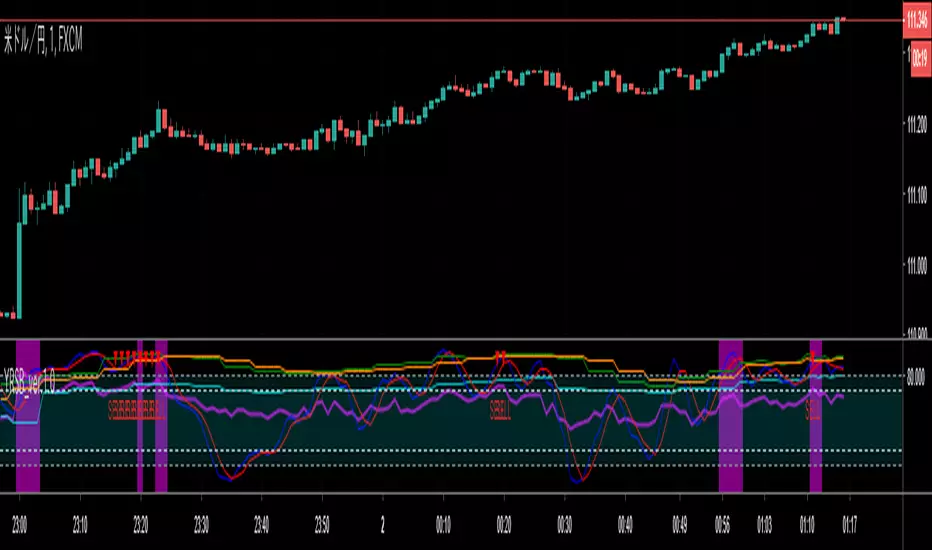Viewport: 932px width, 550px height.
Task: Click the 23:20 time axis label
Action: 141,525
